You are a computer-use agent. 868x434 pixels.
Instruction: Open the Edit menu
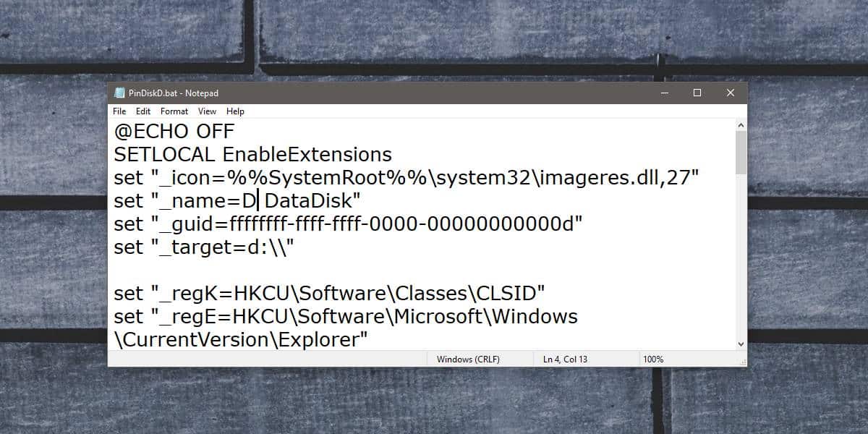pyautogui.click(x=142, y=111)
